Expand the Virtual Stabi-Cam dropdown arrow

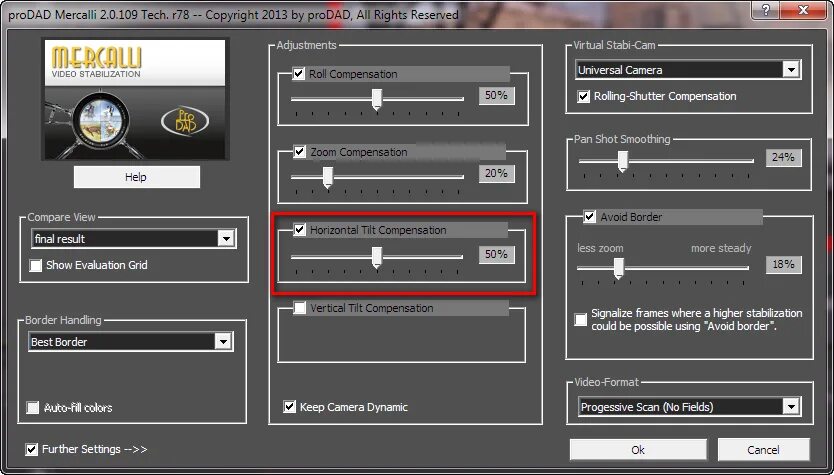(791, 70)
